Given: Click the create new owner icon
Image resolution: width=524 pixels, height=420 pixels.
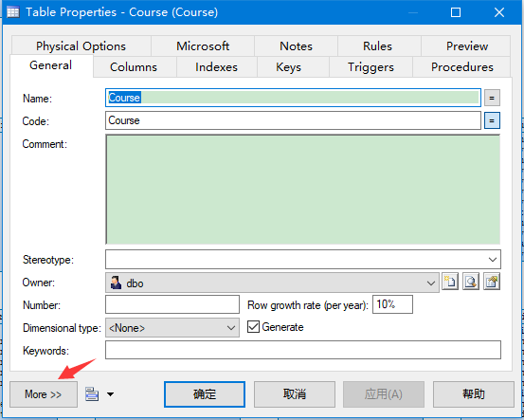Looking at the screenshot, I should tap(450, 282).
